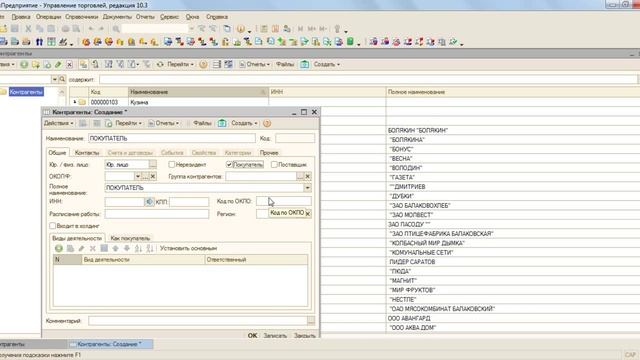Click Наименование input field
This screenshot has height=360, width=640.
click(x=172, y=138)
